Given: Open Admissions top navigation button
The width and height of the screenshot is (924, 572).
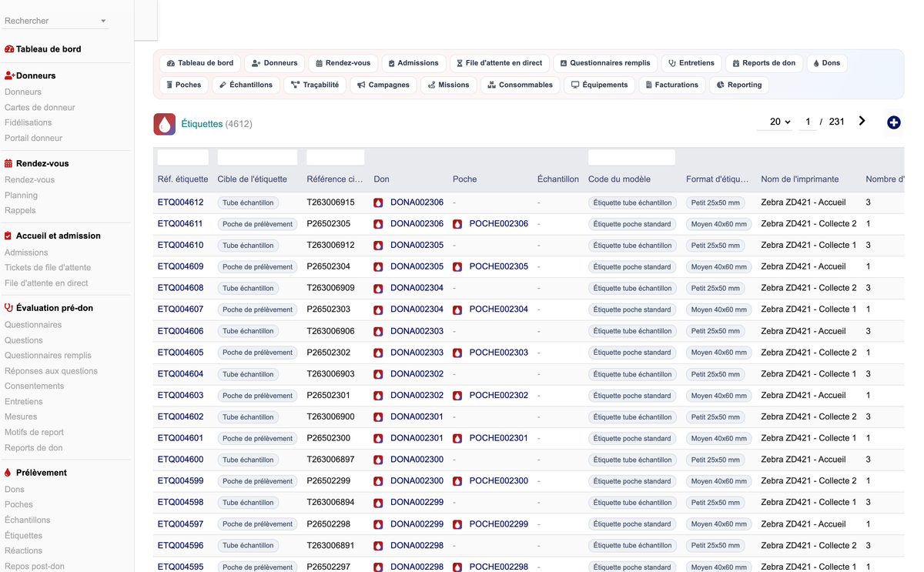Looking at the screenshot, I should tap(413, 63).
